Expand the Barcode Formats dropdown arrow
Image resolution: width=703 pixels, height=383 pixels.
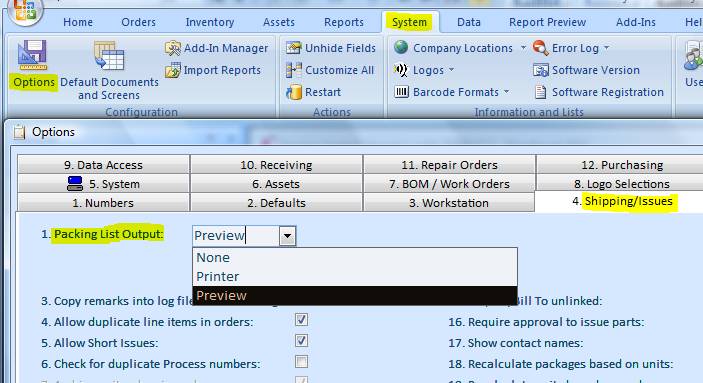506,92
